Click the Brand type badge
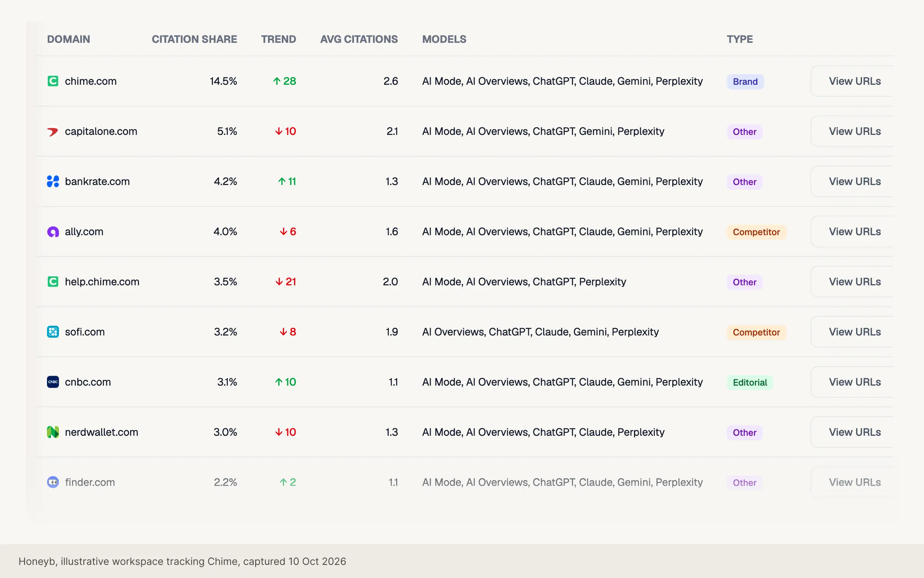This screenshot has height=578, width=924. [745, 82]
